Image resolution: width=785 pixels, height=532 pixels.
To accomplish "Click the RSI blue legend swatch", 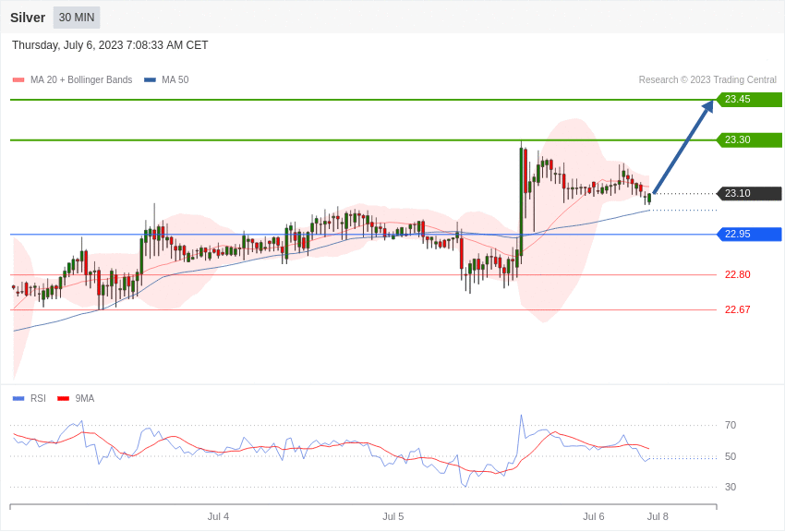I will click(x=18, y=399).
